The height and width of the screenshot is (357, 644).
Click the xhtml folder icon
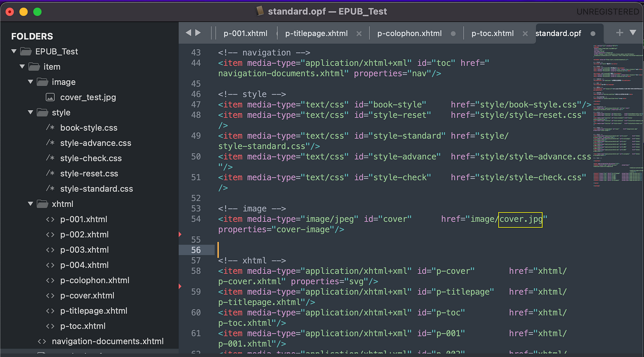42,204
